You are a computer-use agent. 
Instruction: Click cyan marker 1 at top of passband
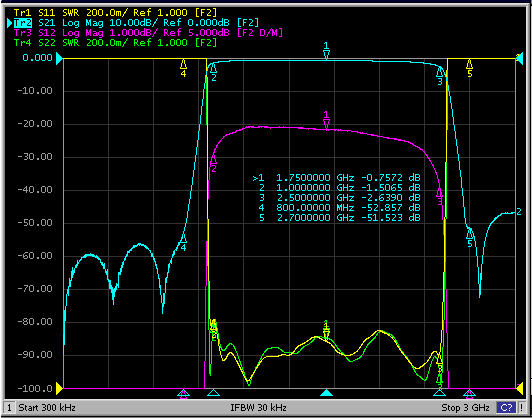pos(326,51)
